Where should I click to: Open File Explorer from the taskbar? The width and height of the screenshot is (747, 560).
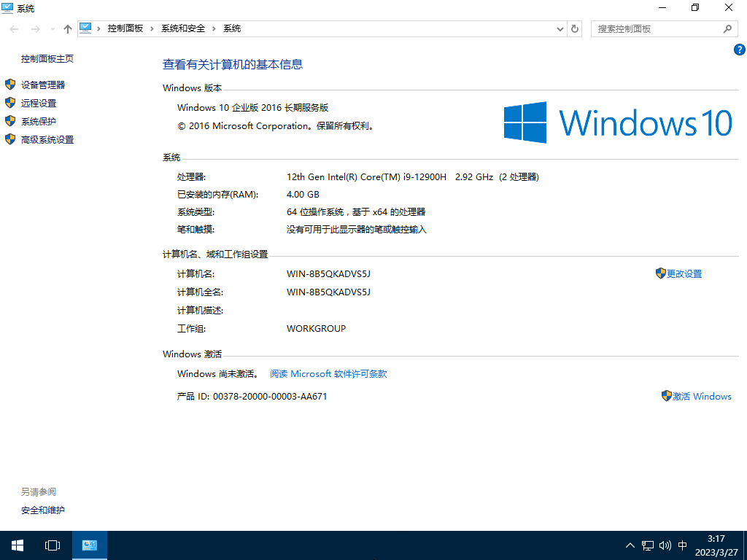click(x=89, y=545)
